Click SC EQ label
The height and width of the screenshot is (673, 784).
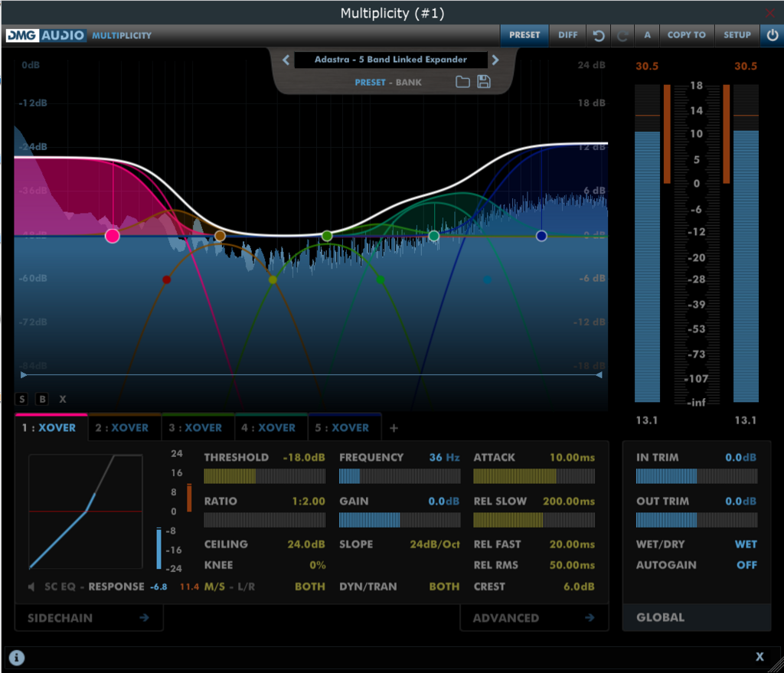coord(60,586)
